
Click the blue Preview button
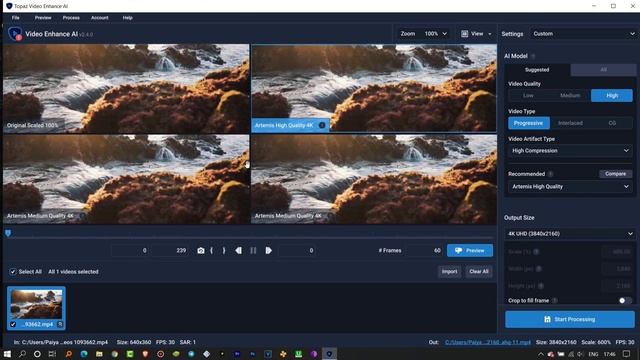470,251
